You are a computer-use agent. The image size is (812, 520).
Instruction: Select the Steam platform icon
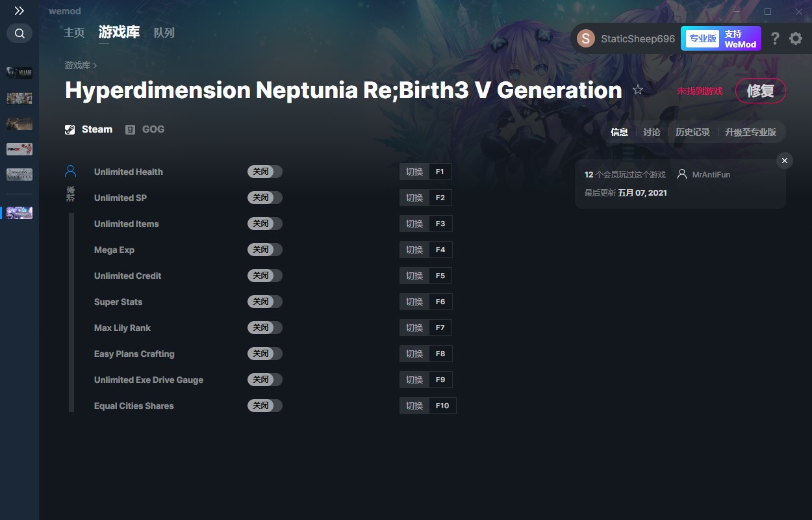click(70, 129)
